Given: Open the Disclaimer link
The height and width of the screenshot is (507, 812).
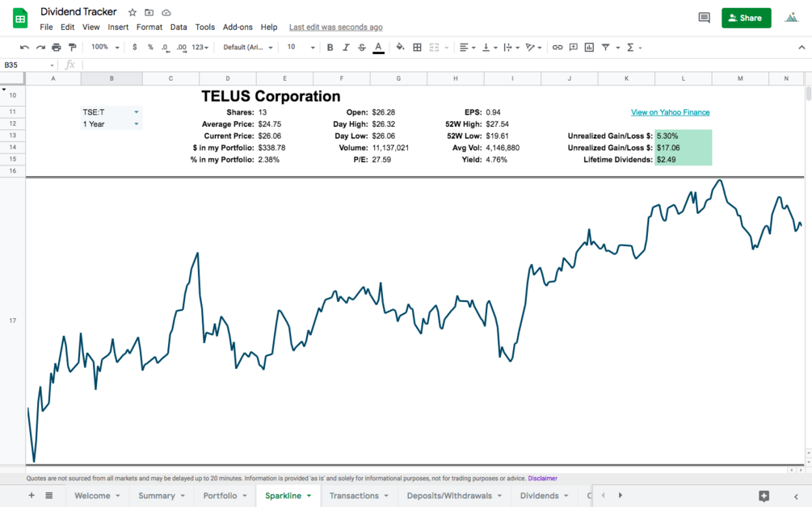Looking at the screenshot, I should click(543, 479).
